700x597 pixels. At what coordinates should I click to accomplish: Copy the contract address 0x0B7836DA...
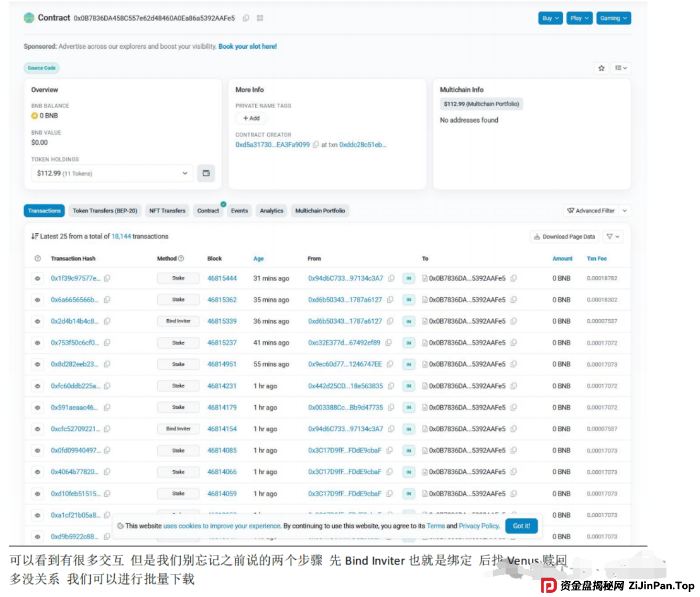pos(246,18)
